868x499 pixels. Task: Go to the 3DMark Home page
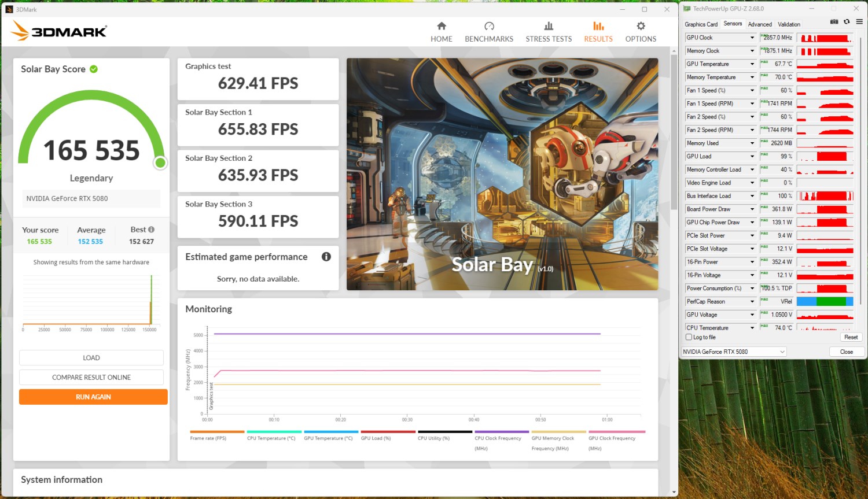[x=441, y=32]
